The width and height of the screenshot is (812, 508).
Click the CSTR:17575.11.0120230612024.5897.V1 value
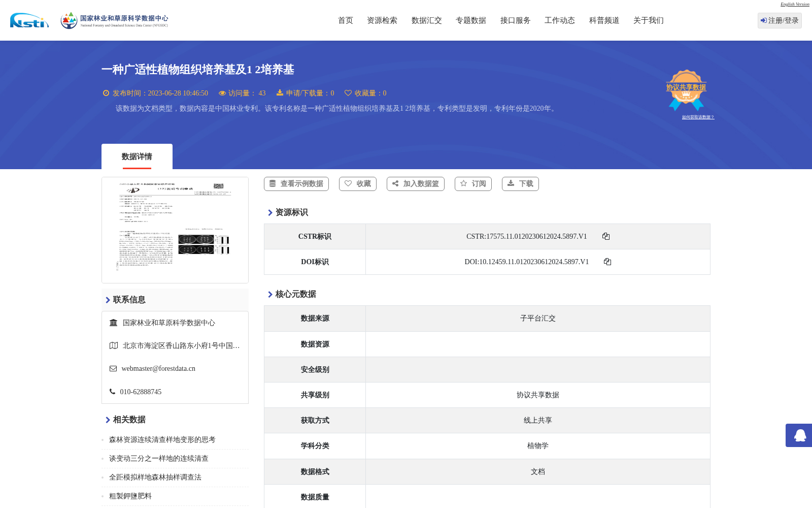(527, 236)
